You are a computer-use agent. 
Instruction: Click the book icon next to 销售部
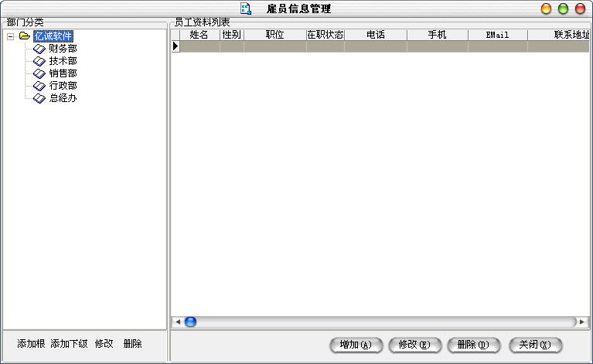tap(39, 73)
